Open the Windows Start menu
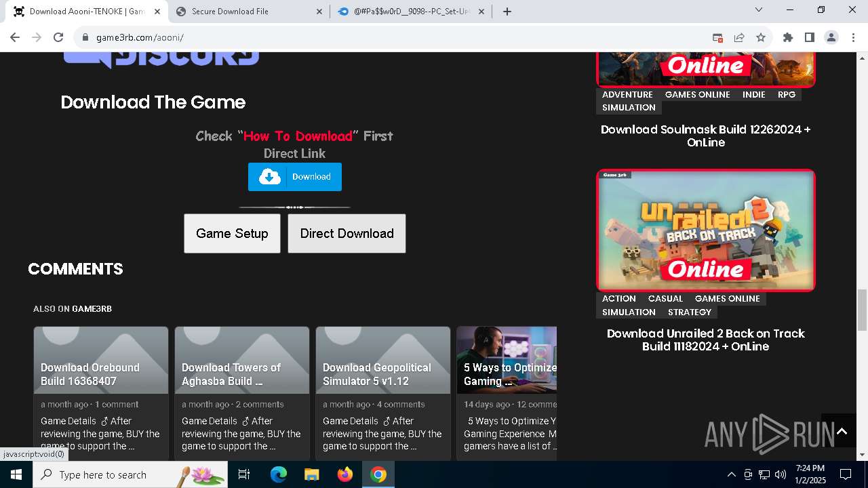The image size is (868, 488). click(x=16, y=474)
